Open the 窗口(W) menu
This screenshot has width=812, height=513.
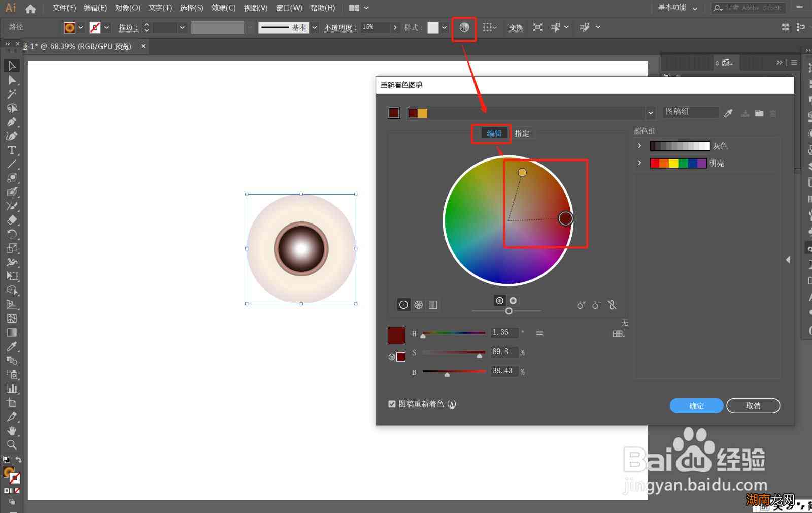(289, 8)
